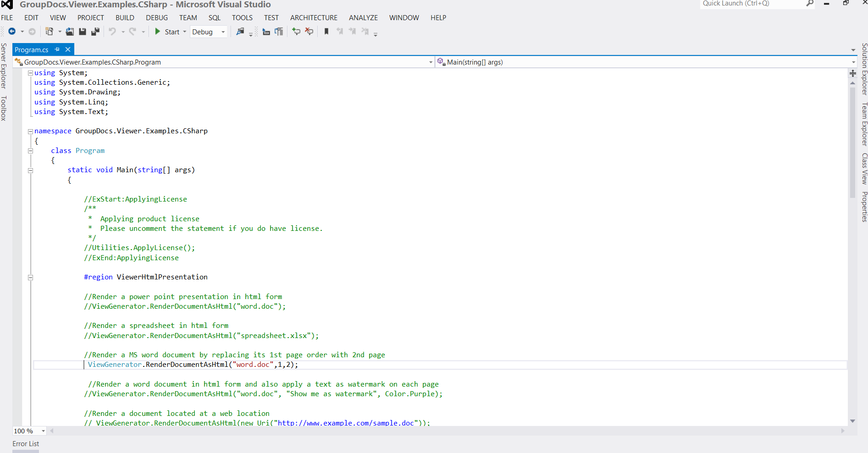Open the 100 % zoom dropdown
The height and width of the screenshot is (453, 868).
tap(44, 431)
